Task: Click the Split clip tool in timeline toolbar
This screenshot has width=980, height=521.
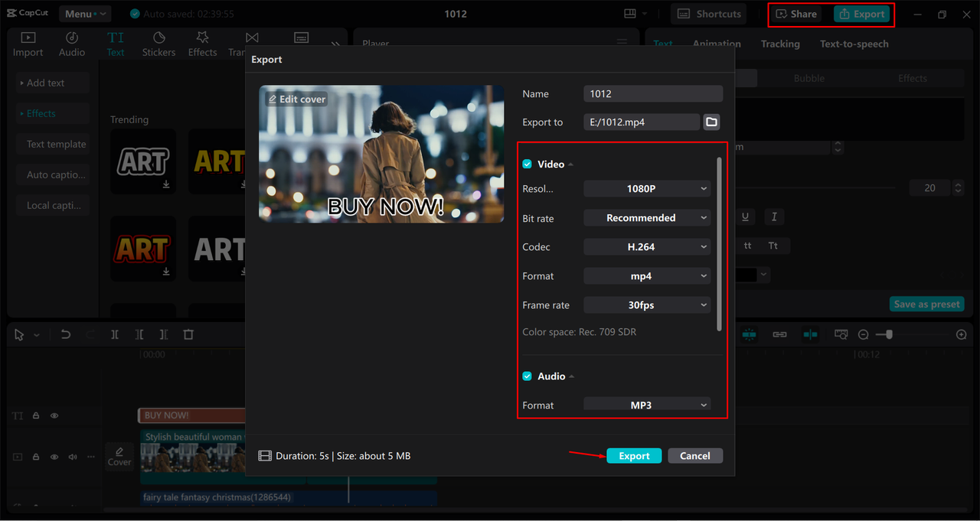Action: click(x=115, y=334)
